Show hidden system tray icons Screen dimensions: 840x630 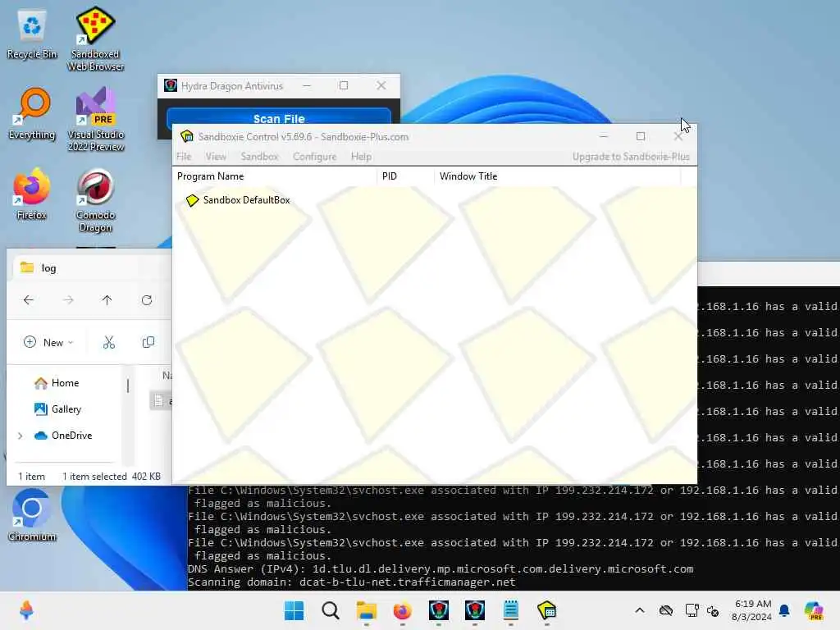click(x=640, y=610)
